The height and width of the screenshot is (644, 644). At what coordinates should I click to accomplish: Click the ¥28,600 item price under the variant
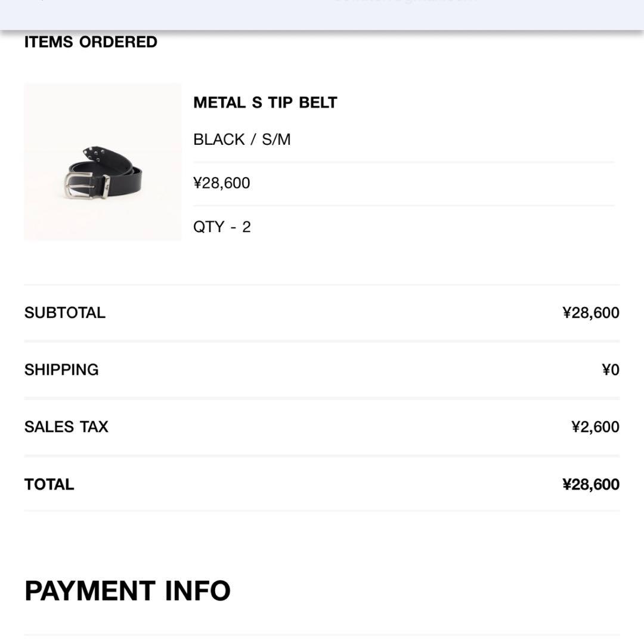221,183
